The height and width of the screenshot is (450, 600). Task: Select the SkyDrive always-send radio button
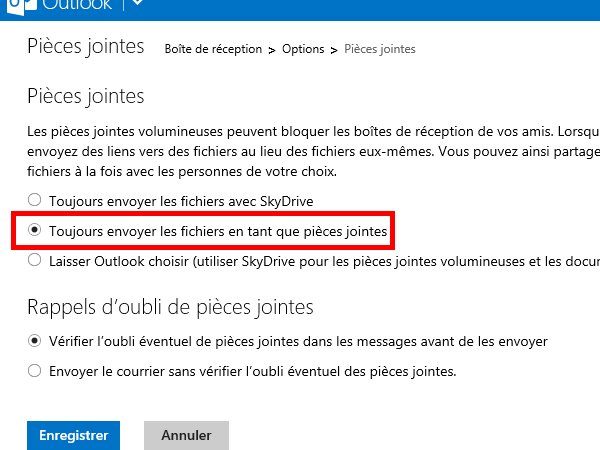34,200
